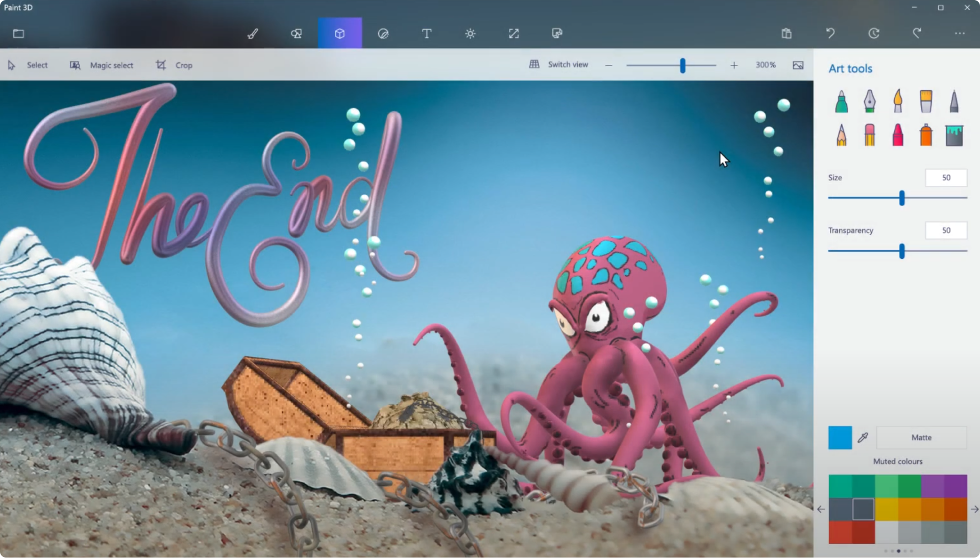This screenshot has height=558, width=980.
Task: Select the Marker art tool
Action: pos(841,102)
